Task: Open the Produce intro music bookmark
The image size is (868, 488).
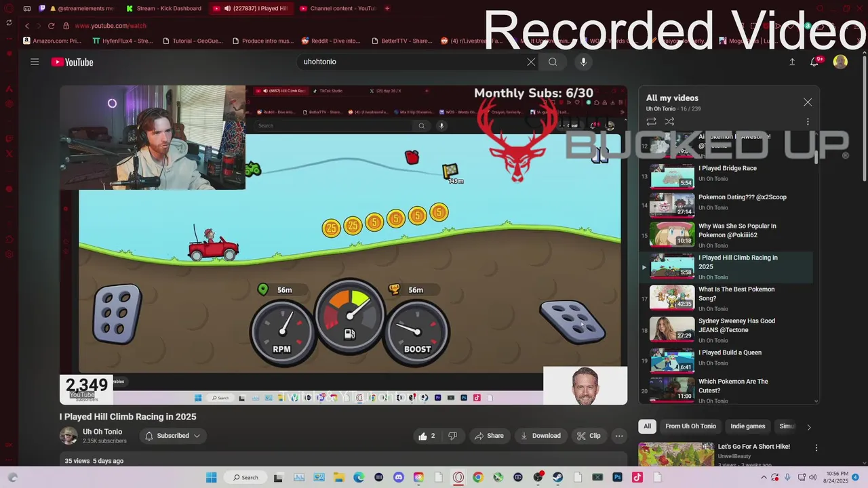Action: (x=263, y=41)
